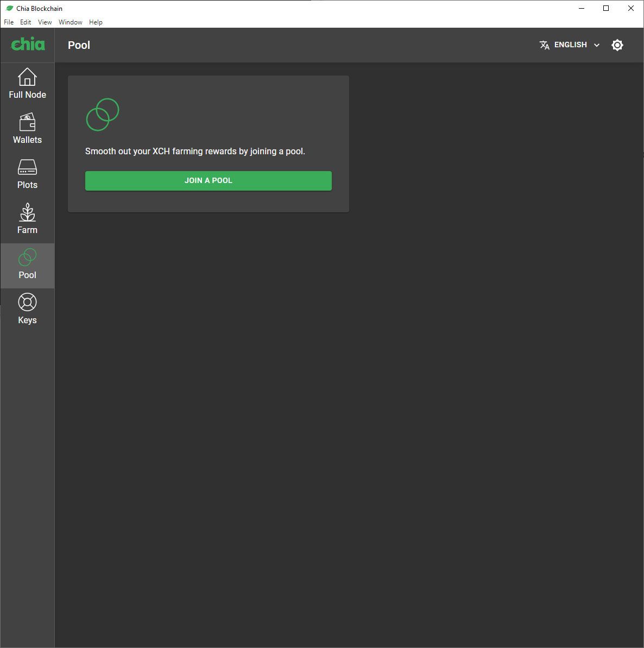This screenshot has height=648, width=644.
Task: Open the View menu
Action: [45, 22]
